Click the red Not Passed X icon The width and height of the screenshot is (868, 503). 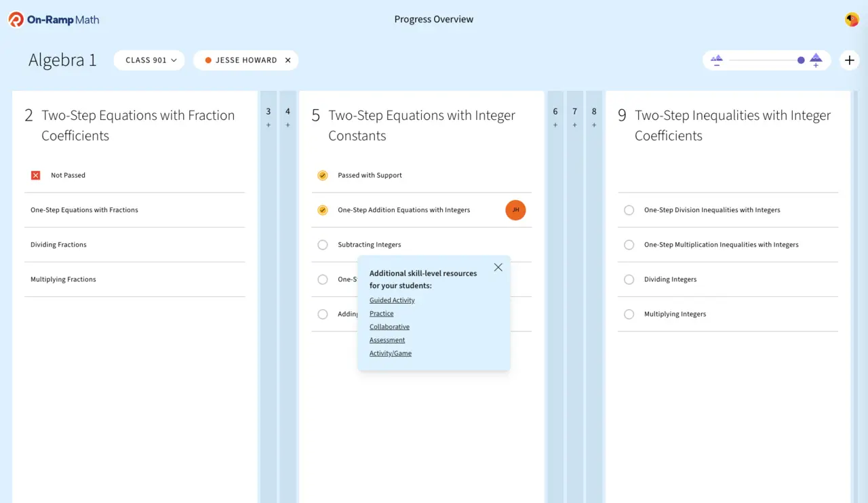36,176
